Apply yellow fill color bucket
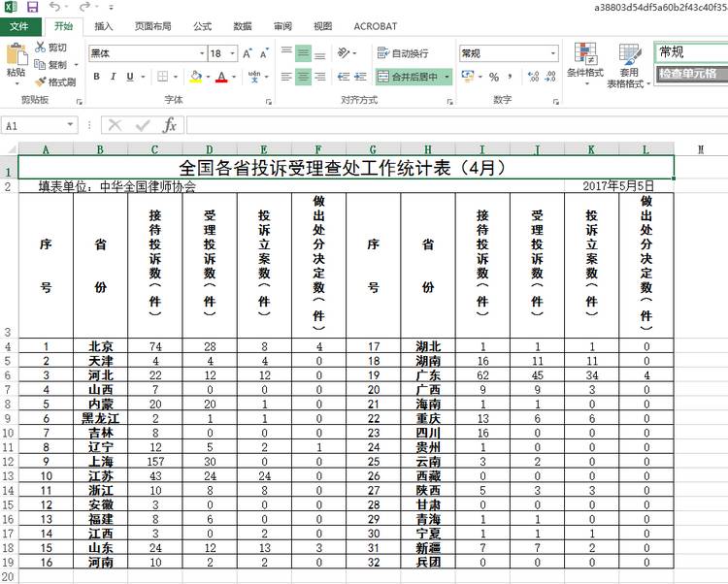The image size is (728, 584). click(196, 77)
